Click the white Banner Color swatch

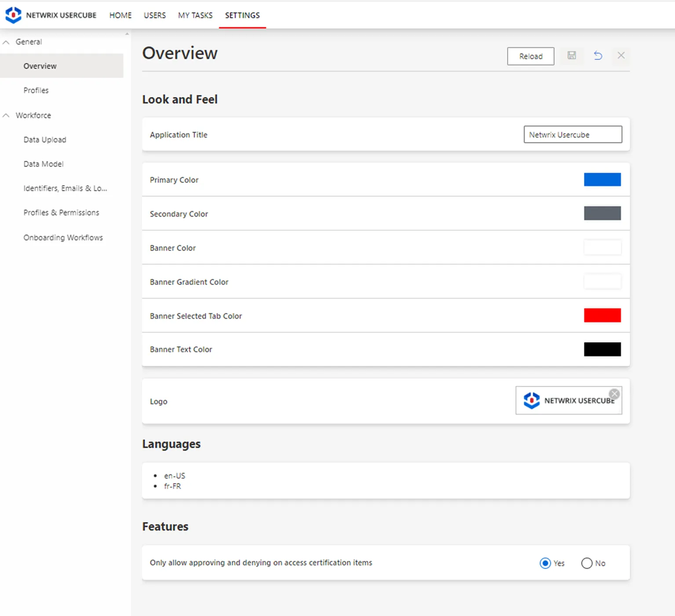tap(602, 248)
